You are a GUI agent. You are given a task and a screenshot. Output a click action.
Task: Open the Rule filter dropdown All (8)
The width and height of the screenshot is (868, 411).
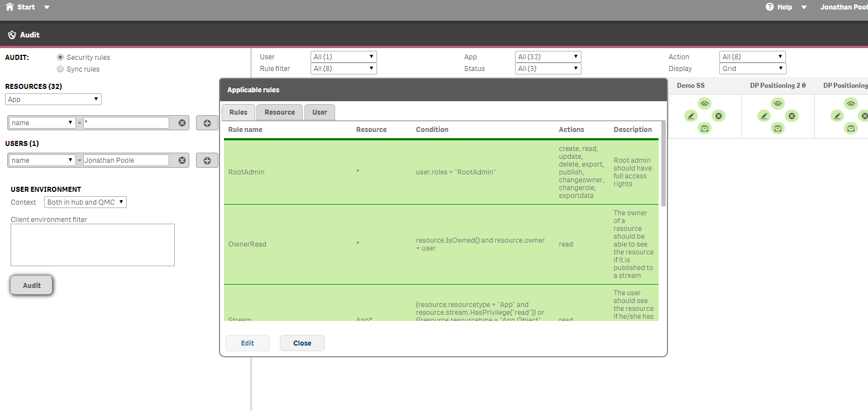(344, 69)
